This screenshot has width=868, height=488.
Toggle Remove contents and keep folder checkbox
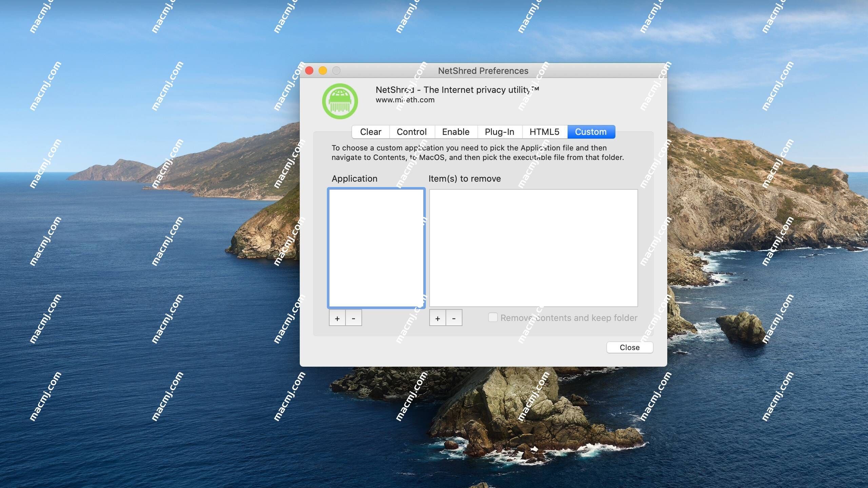coord(493,317)
